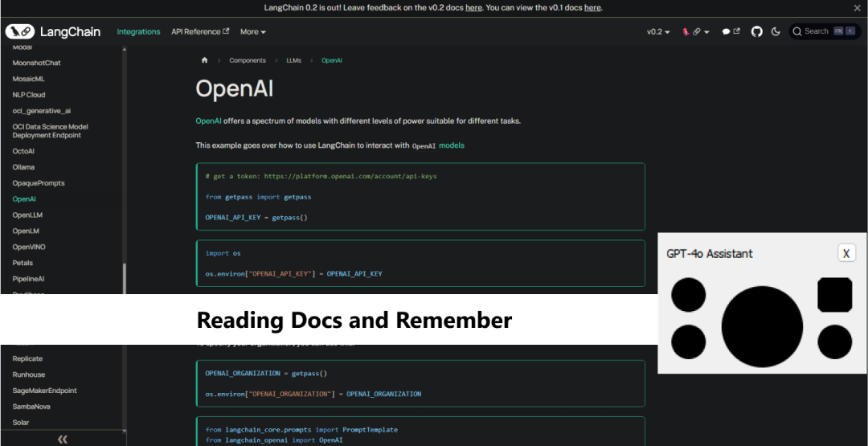Click LLMs in breadcrumb
Viewport: 868px width, 446px height.
(293, 60)
